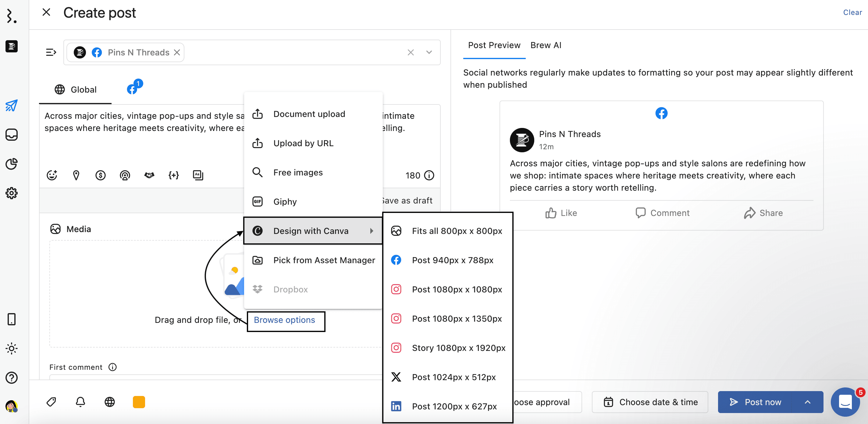Toggle the account list panel icon
The image size is (868, 424).
51,52
